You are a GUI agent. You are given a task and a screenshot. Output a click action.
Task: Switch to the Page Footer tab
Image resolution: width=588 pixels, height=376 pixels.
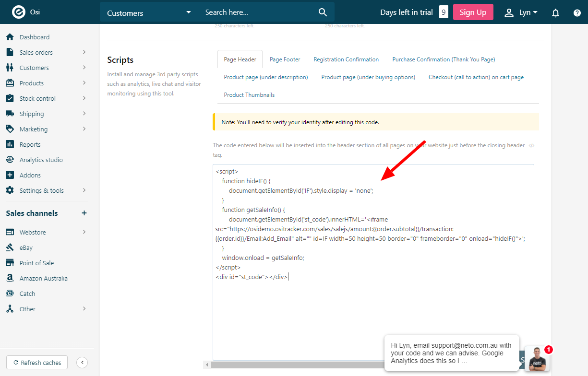285,59
